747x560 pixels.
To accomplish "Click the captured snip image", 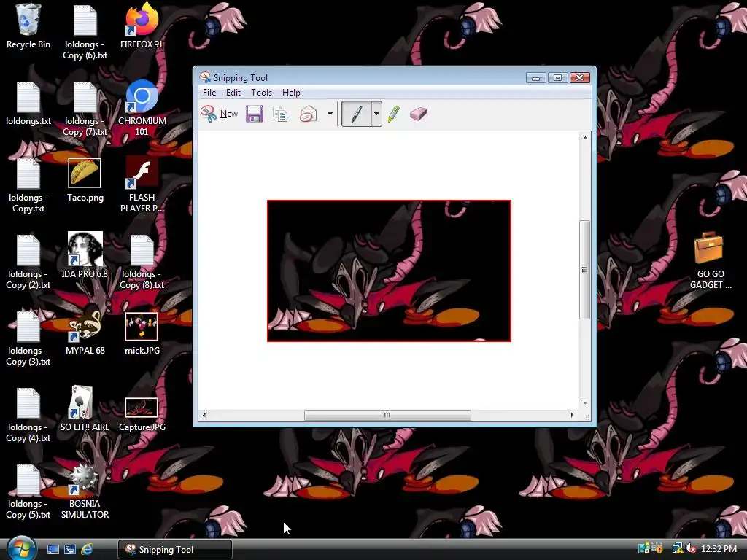I will tap(389, 271).
